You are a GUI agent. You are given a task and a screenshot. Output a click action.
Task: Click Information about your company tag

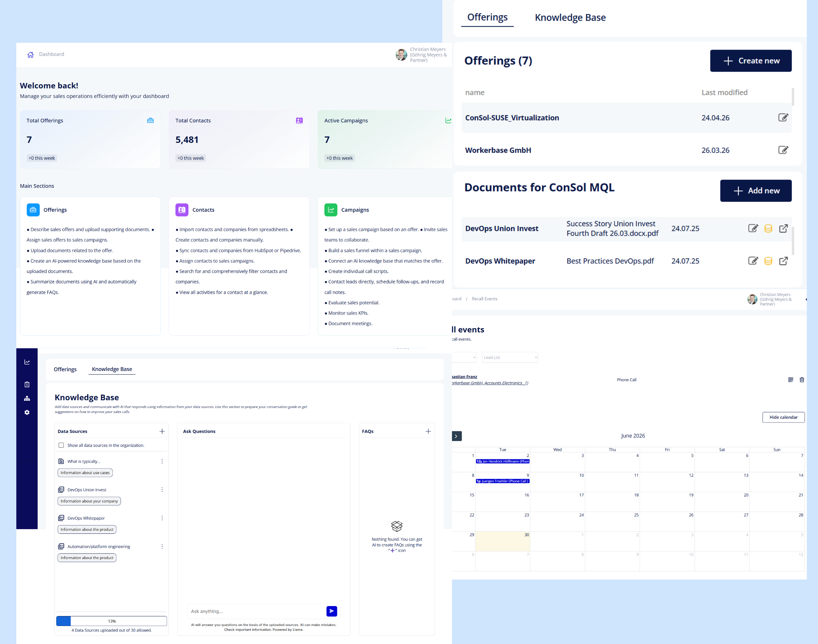point(89,501)
